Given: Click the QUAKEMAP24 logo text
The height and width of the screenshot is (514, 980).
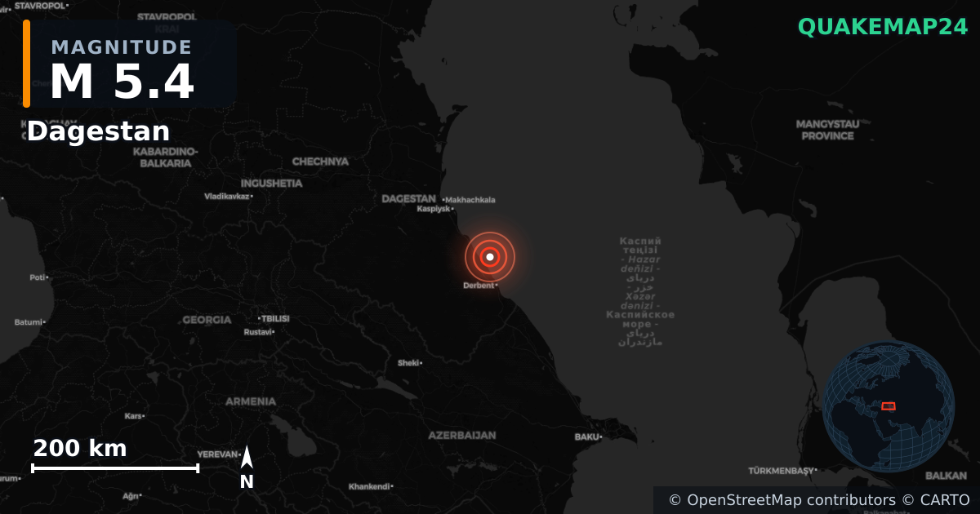Looking at the screenshot, I should 882,27.
